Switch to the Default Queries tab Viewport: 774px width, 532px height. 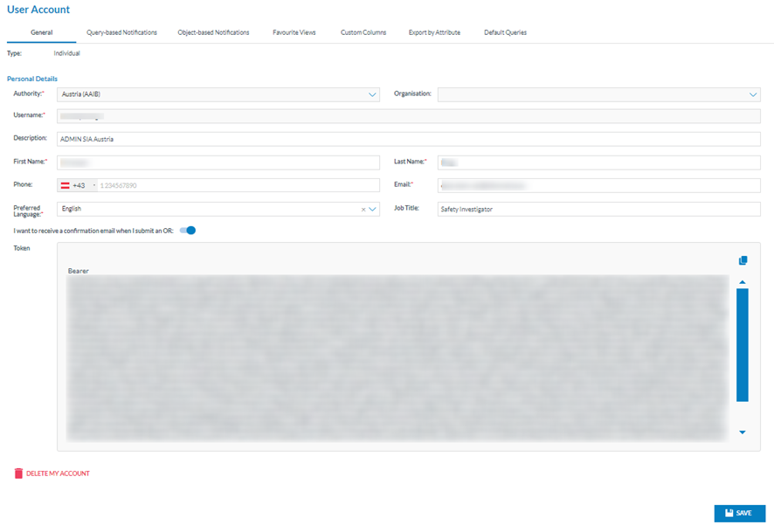pos(505,32)
